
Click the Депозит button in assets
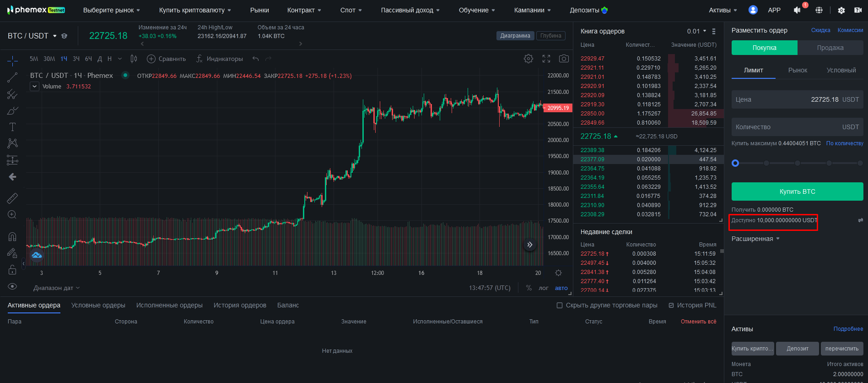[x=798, y=349]
